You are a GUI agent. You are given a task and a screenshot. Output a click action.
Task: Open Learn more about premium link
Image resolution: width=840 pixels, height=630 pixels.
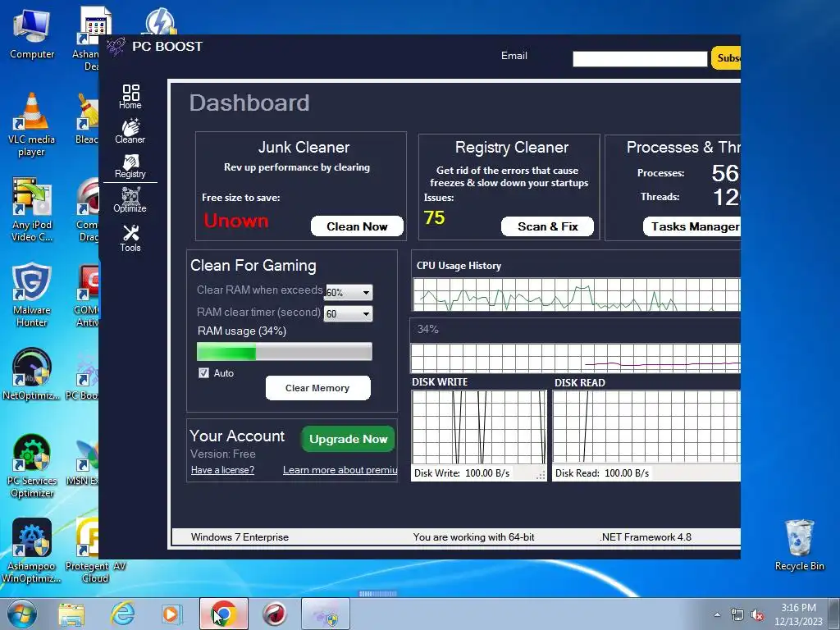click(340, 470)
